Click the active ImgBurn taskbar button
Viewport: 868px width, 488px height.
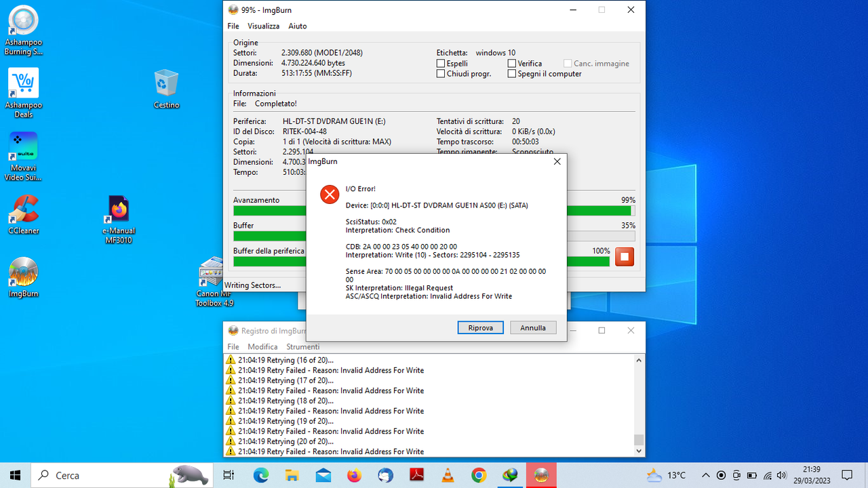[x=541, y=475]
